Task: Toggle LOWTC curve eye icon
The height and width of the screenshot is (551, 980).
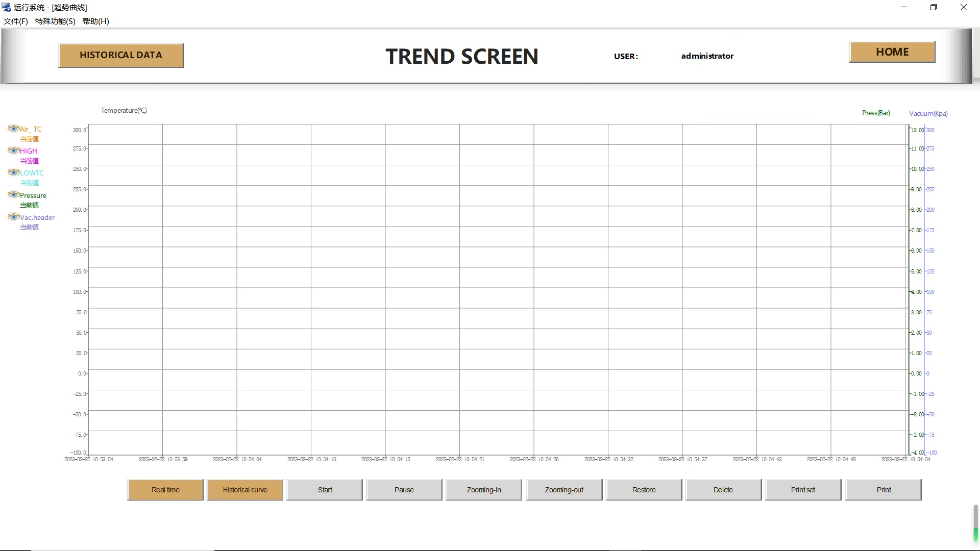Action: 13,172
